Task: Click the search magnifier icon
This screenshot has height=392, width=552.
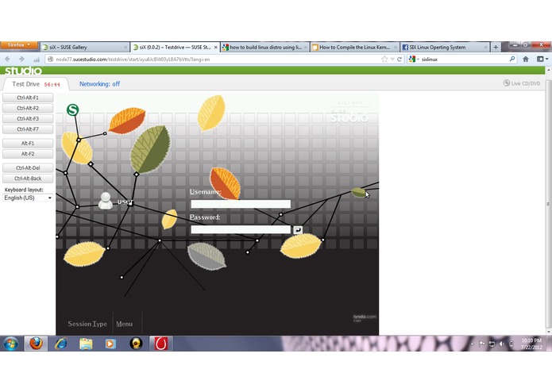Action: coord(512,59)
